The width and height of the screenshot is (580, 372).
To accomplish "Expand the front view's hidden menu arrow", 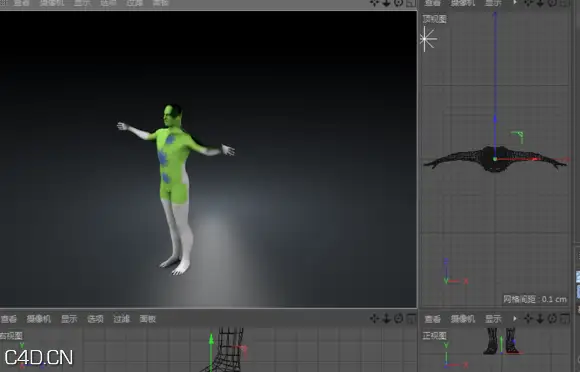I will point(515,318).
